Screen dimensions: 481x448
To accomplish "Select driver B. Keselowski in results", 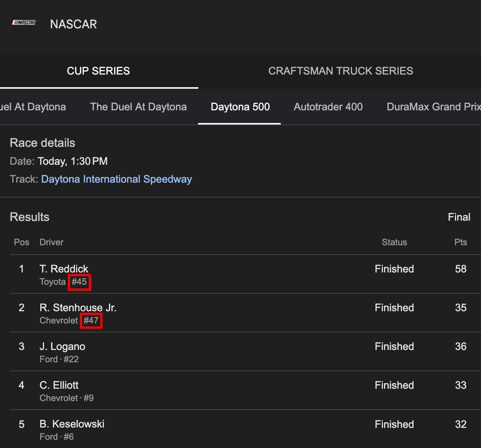I will [72, 424].
